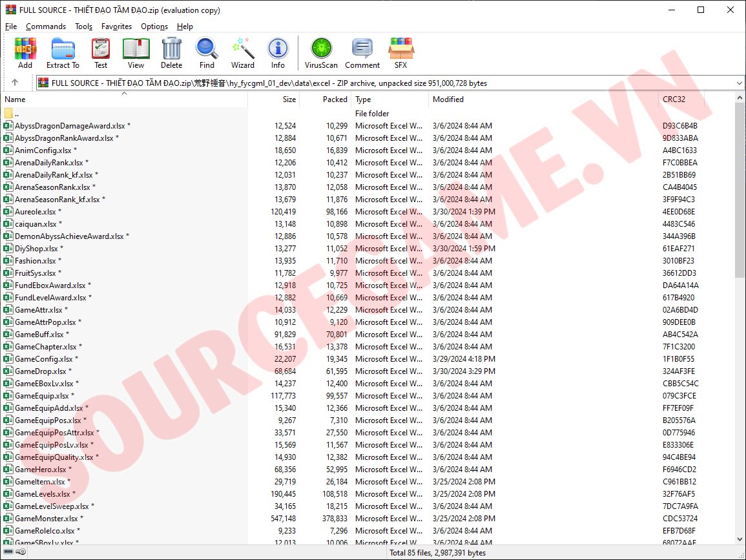The height and width of the screenshot is (560, 746).
Task: Open the Find search tool
Action: coord(207,52)
